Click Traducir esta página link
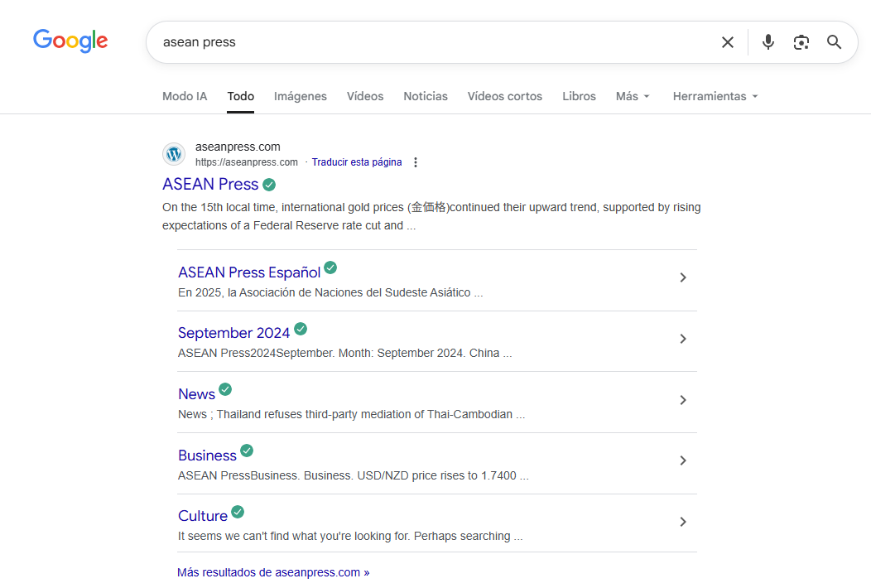This screenshot has width=871, height=588. 356,162
